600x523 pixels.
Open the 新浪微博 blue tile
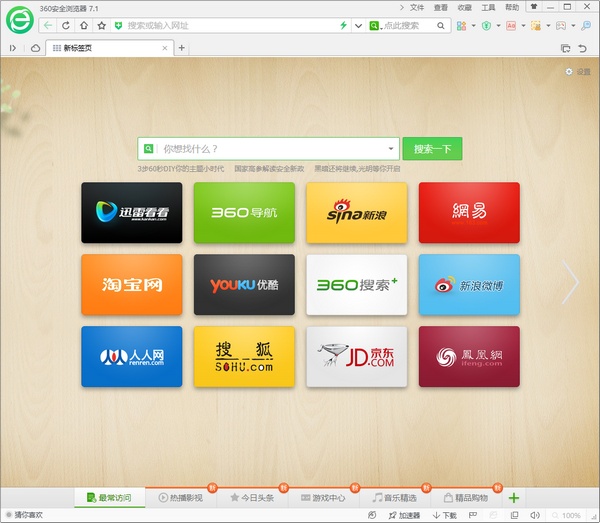point(469,285)
